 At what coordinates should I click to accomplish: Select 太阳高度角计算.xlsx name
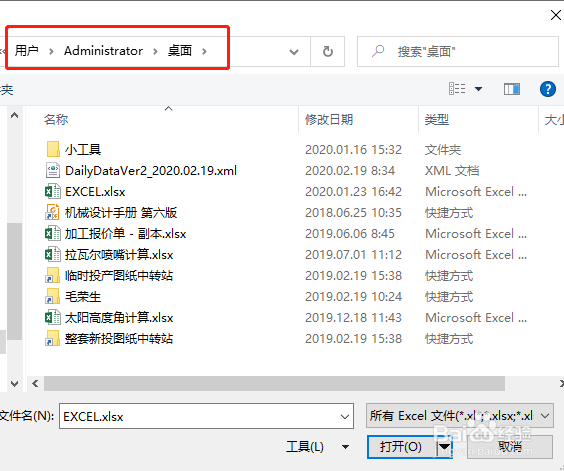(x=119, y=318)
